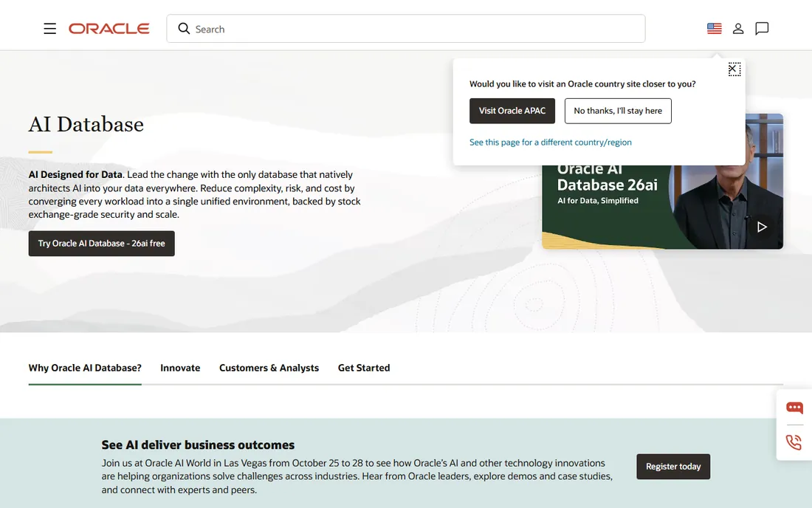Go to the Get Started tab
Image resolution: width=812 pixels, height=508 pixels.
tap(363, 368)
